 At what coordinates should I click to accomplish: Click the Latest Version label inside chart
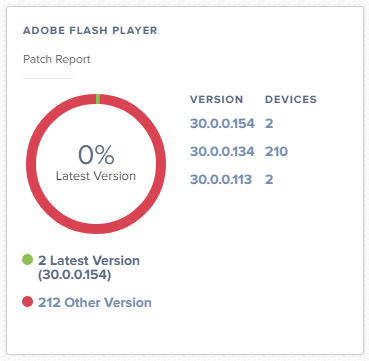96,176
